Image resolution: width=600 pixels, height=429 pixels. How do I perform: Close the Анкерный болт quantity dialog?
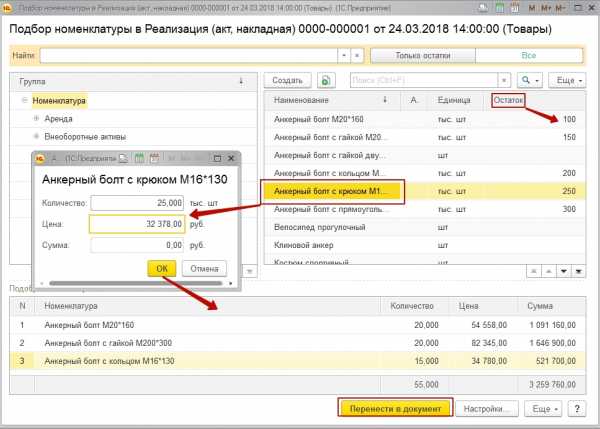[x=231, y=158]
